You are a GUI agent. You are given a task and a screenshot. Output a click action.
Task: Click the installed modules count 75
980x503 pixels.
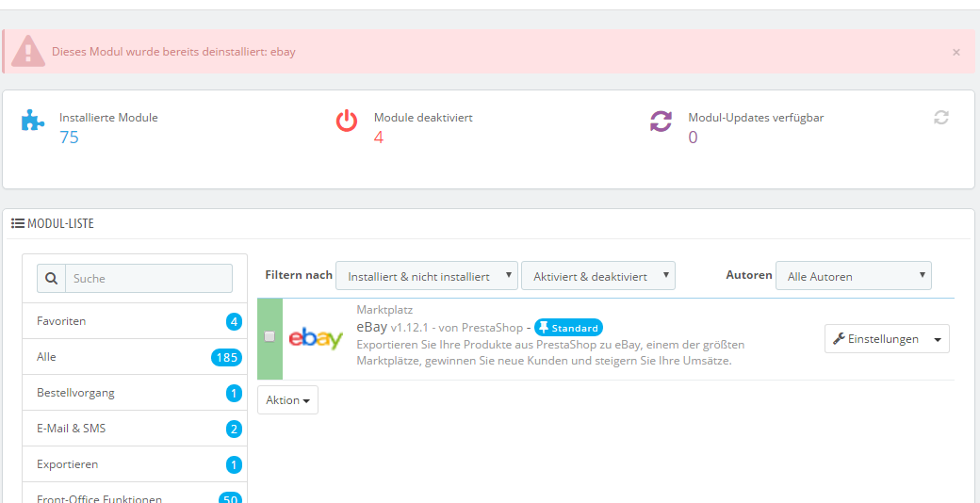click(x=70, y=137)
